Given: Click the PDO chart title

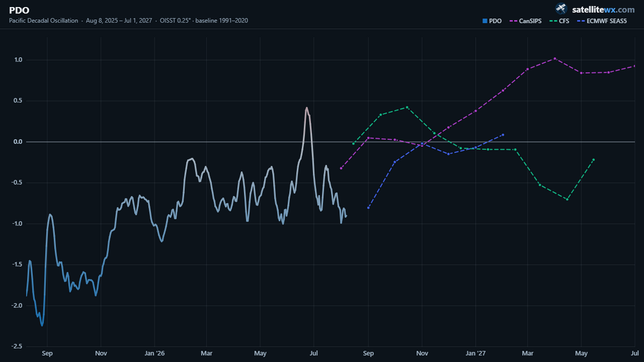Looking at the screenshot, I should pyautogui.click(x=19, y=10).
